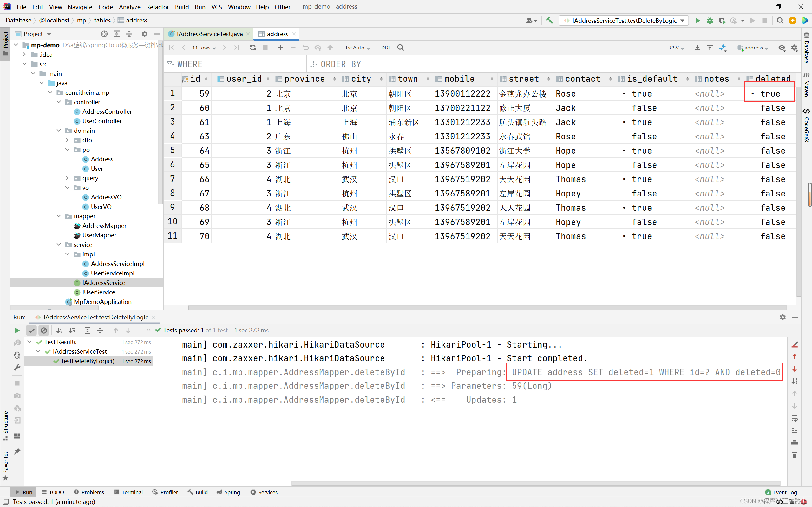Open the Tx: Auto transaction dropdown
The height and width of the screenshot is (507, 812).
pos(357,48)
